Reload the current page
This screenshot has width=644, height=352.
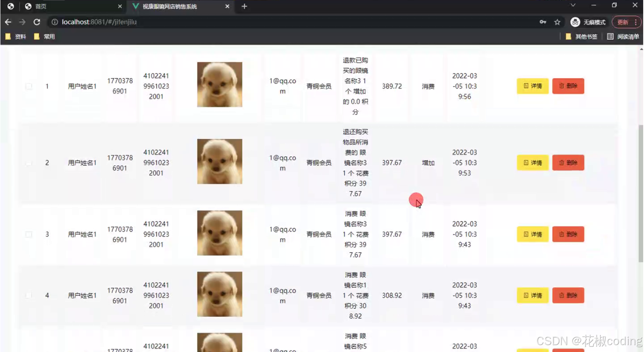[x=37, y=22]
